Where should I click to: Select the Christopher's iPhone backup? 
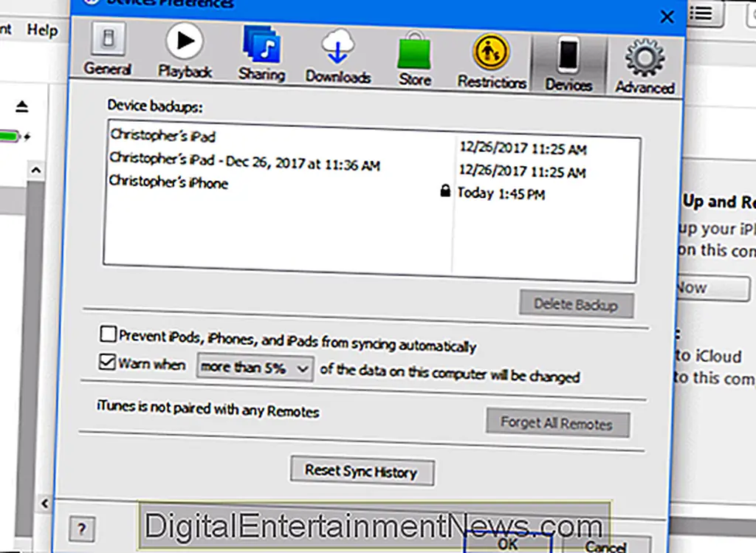click(169, 182)
